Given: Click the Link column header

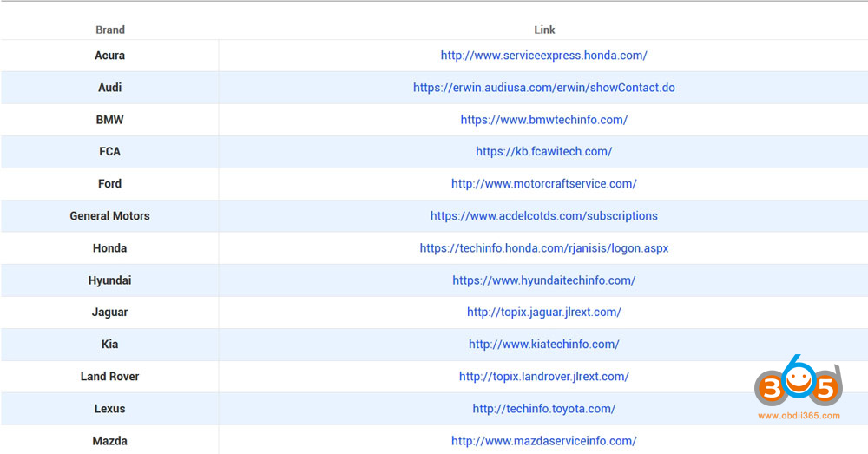Looking at the screenshot, I should [544, 30].
